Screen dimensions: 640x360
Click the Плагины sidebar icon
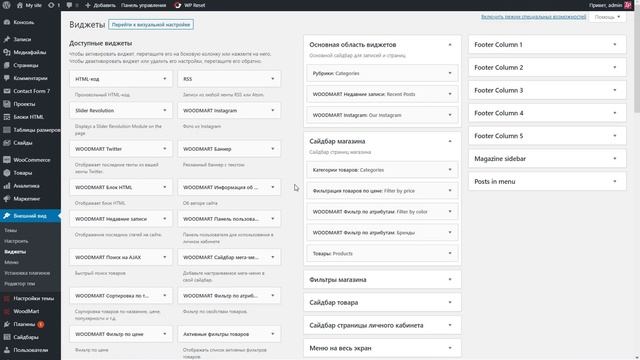click(x=7, y=324)
